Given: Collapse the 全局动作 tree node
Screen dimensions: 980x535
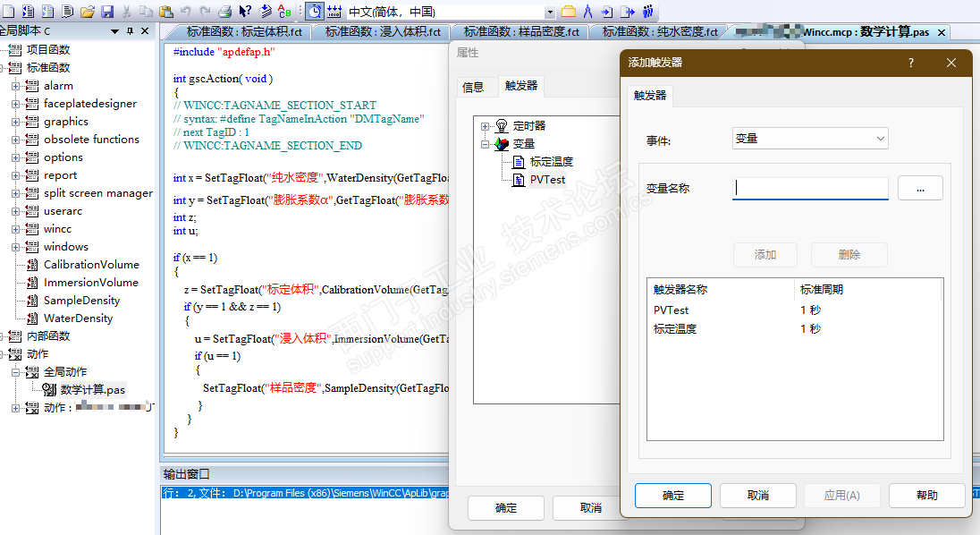Looking at the screenshot, I should point(15,372).
